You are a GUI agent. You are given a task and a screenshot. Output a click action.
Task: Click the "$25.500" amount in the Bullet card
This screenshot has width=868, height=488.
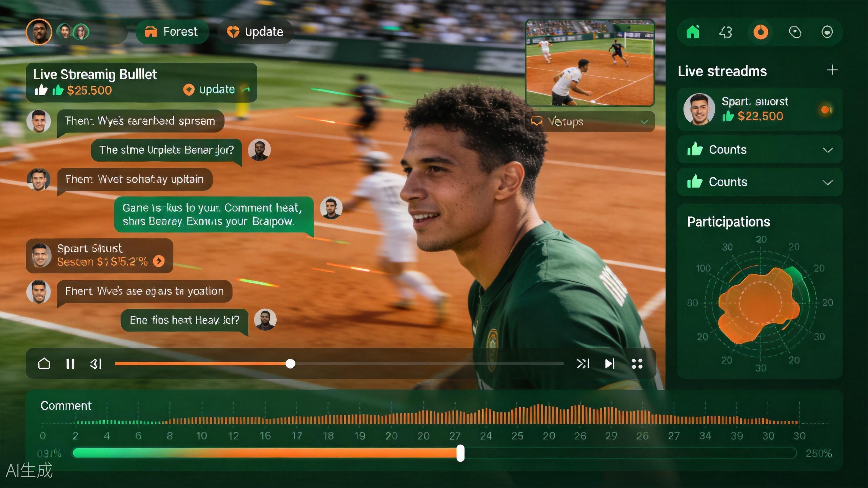pos(89,90)
